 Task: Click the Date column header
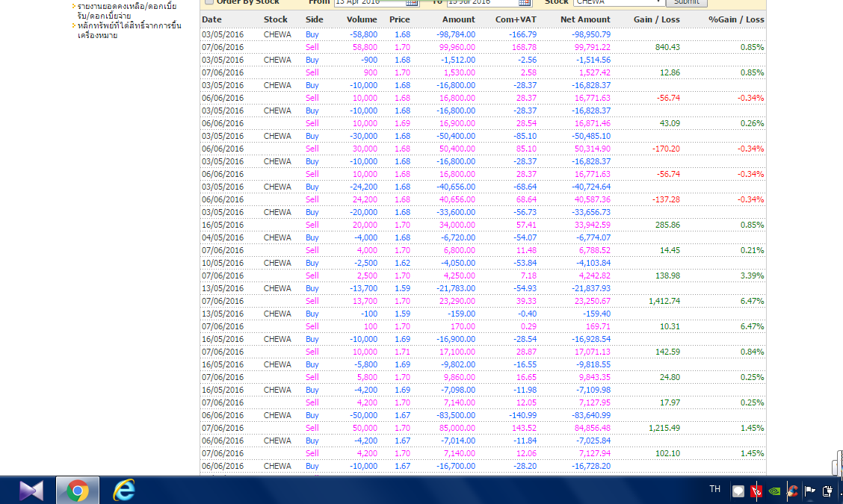(211, 20)
